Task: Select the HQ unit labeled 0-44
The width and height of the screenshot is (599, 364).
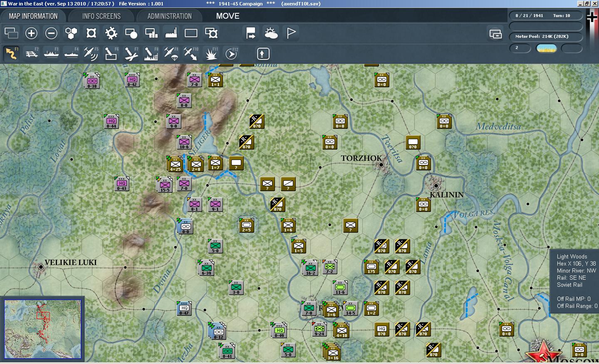Action: click(x=111, y=121)
